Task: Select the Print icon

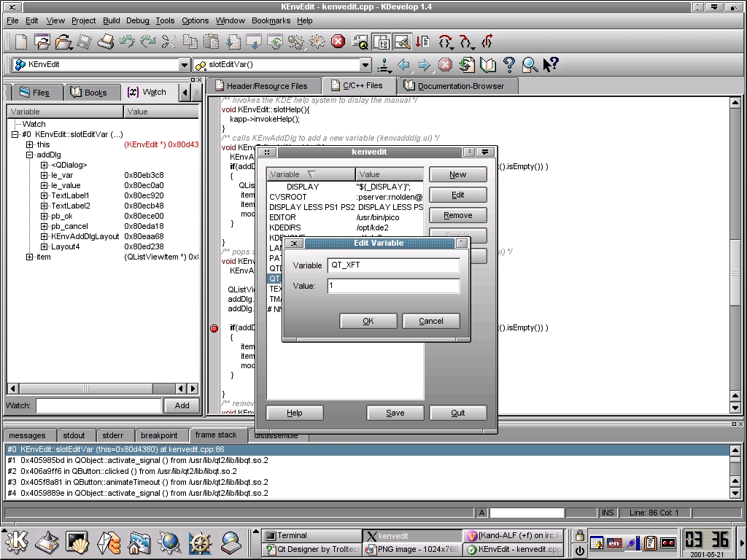Action: (x=107, y=42)
